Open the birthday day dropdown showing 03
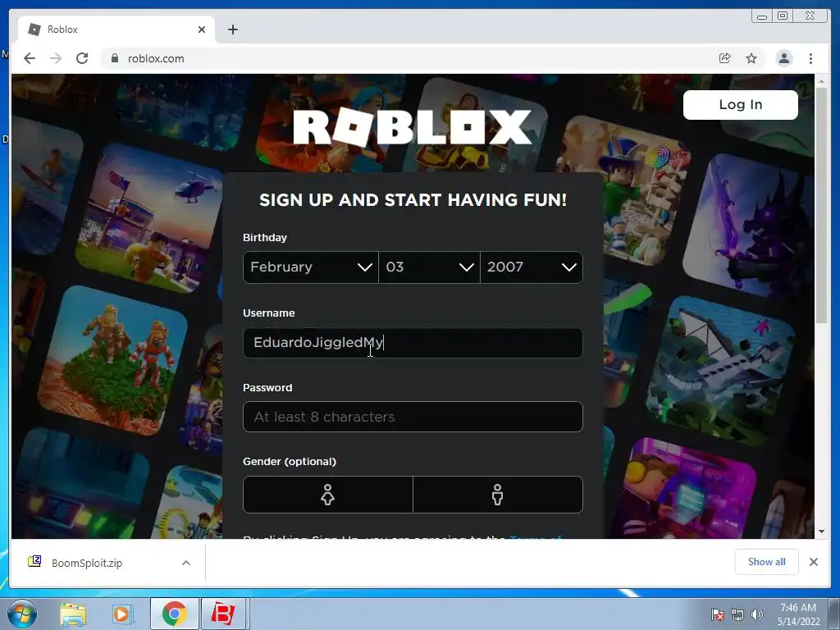The width and height of the screenshot is (840, 630). pyautogui.click(x=429, y=267)
